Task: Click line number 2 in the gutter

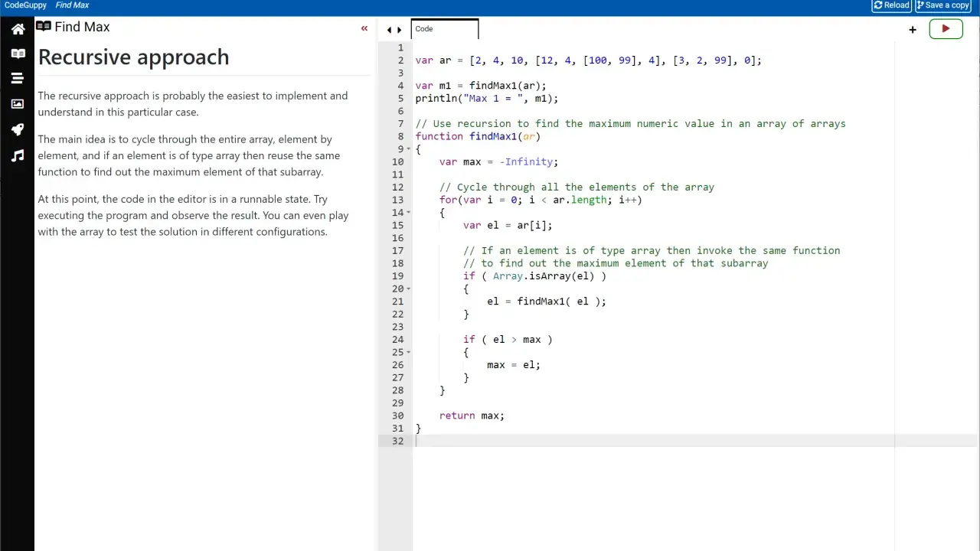Action: coord(400,60)
